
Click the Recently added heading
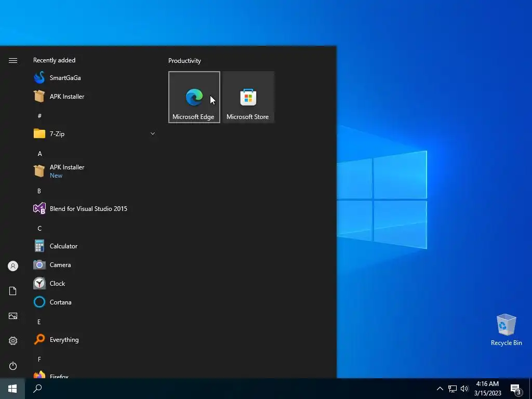(x=54, y=60)
